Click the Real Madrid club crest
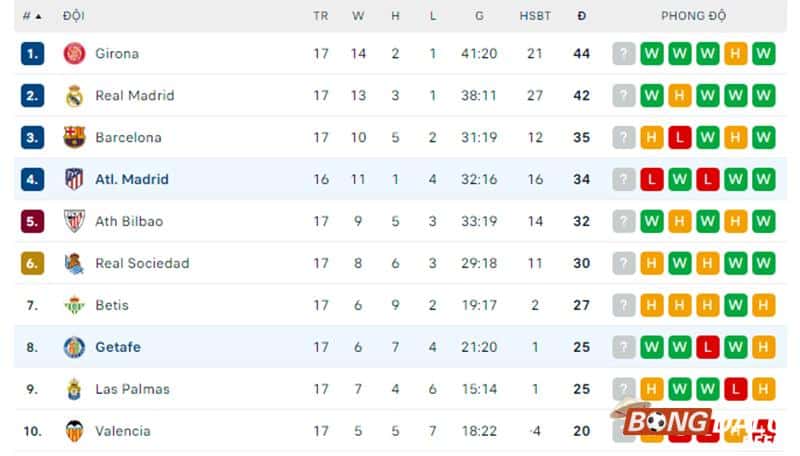The width and height of the screenshot is (800, 456). coord(74,96)
